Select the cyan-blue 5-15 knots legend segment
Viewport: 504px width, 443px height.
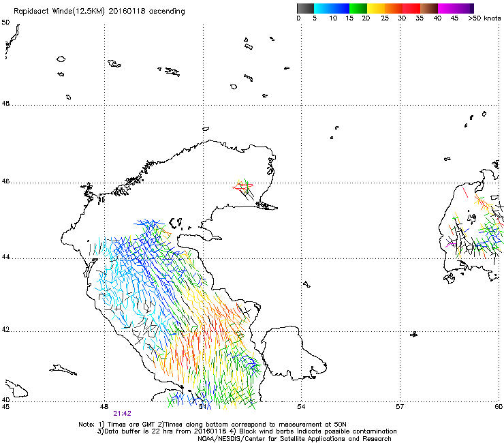pos(332,8)
